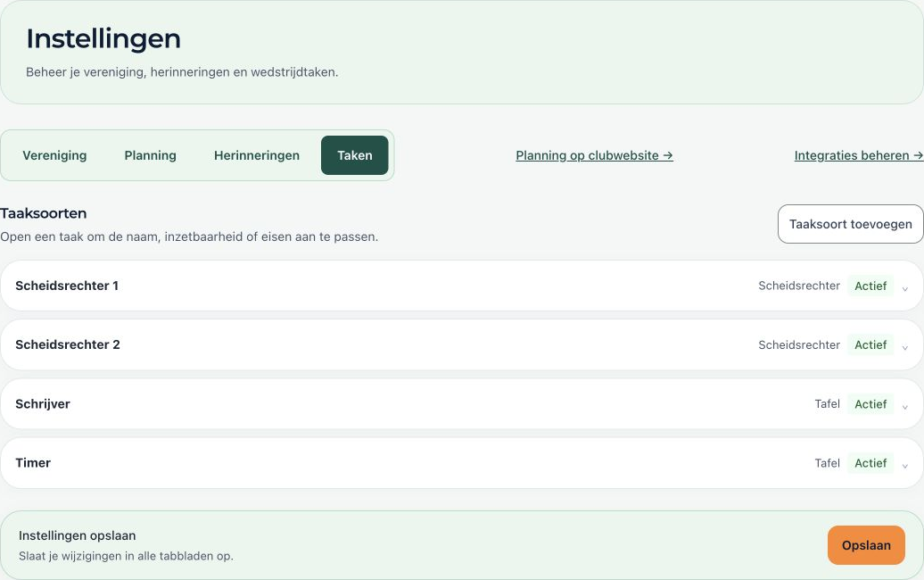
Task: Select the Taken tab
Action: click(355, 155)
